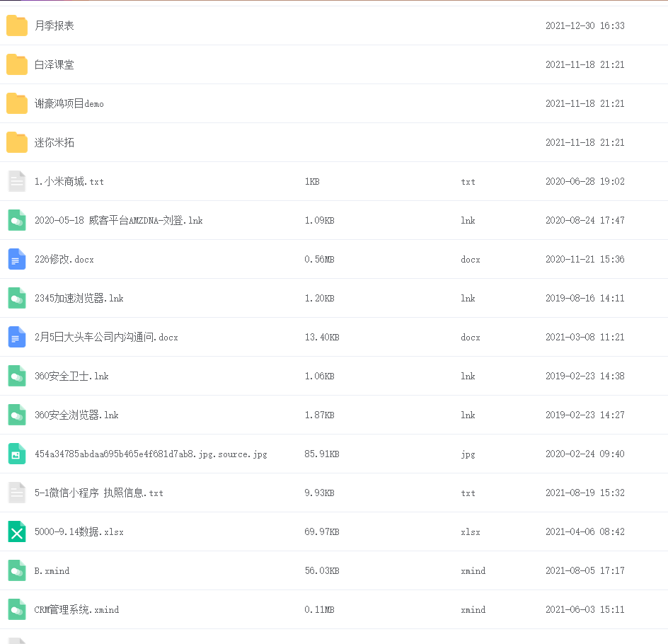The image size is (668, 644).
Task: Click the 69.97KB size value
Action: [322, 532]
